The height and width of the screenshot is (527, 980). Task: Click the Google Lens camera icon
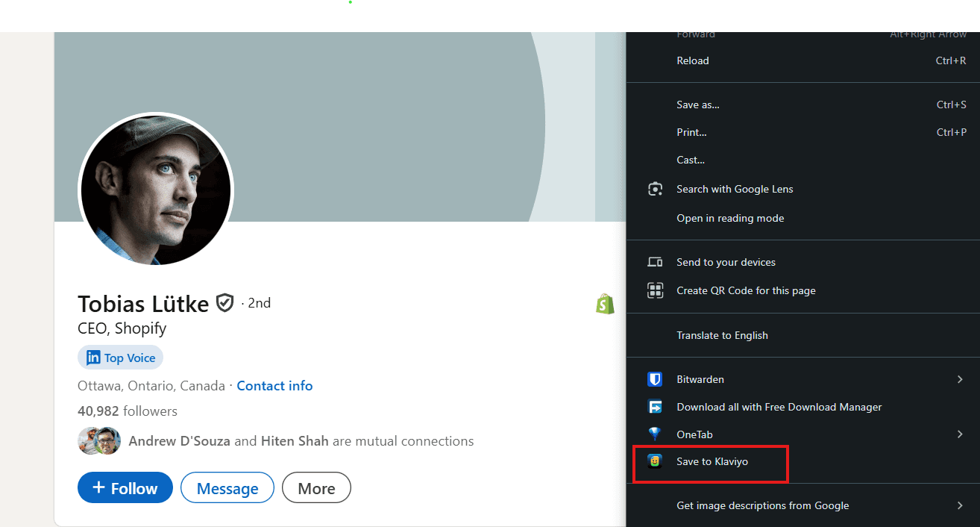coord(655,189)
